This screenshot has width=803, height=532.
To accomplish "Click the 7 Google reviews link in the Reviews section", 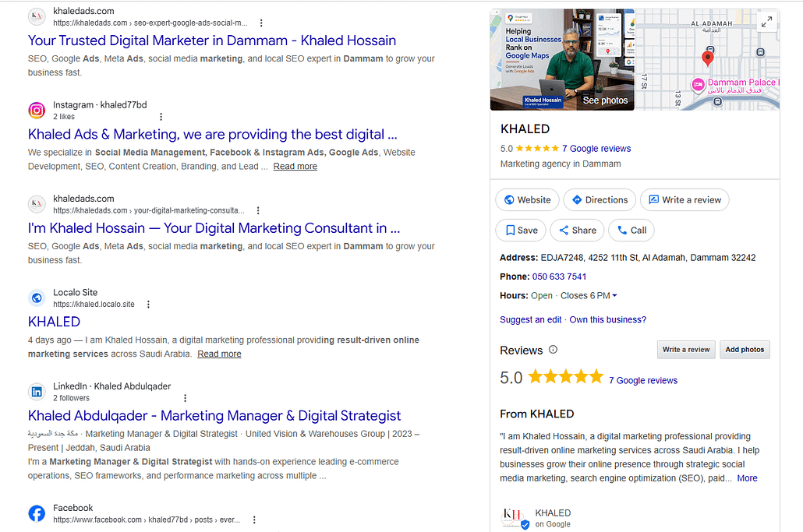I will 642,381.
